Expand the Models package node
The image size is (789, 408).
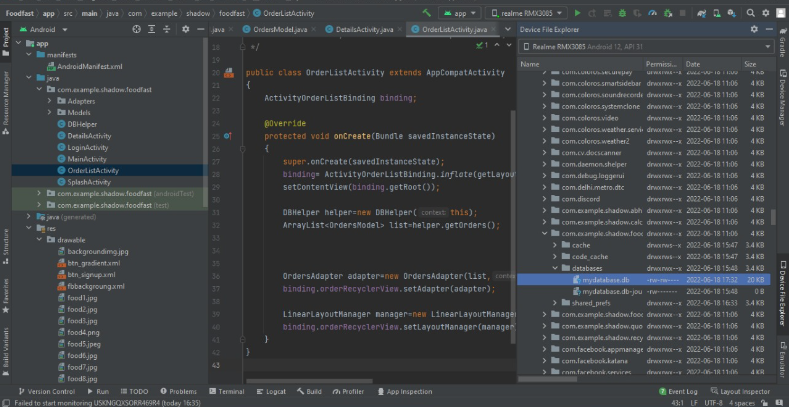click(x=50, y=112)
